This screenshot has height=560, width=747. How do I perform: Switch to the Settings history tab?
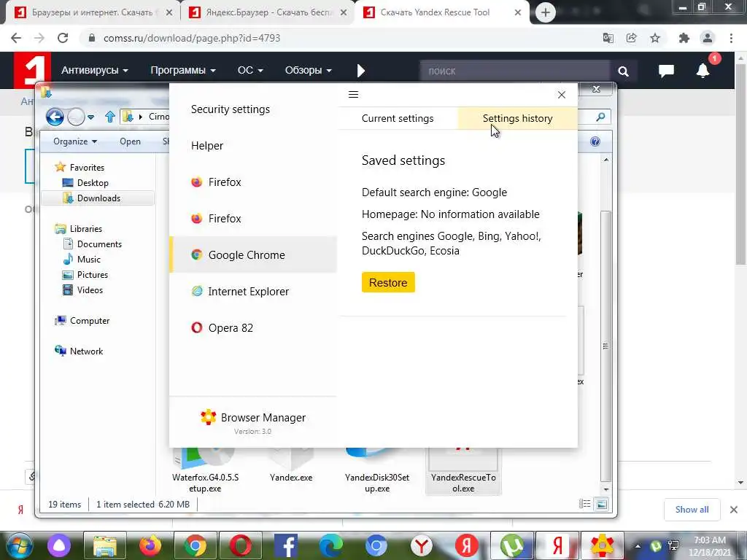(517, 118)
